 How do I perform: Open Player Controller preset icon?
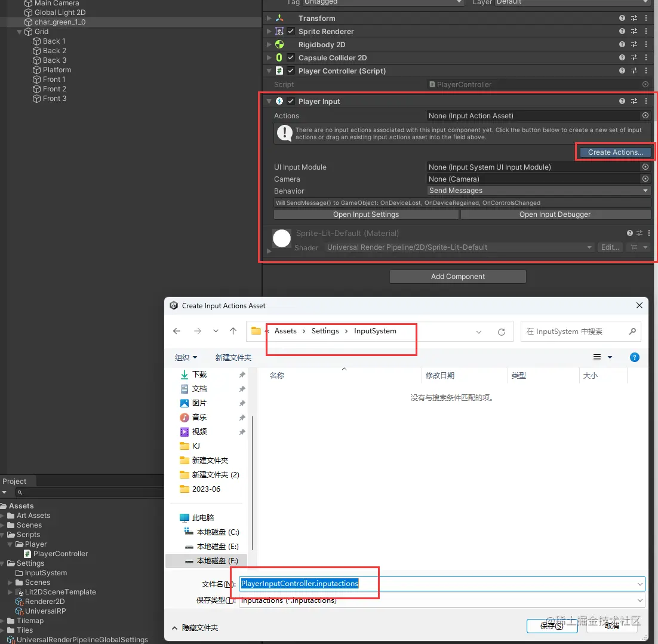pos(634,70)
